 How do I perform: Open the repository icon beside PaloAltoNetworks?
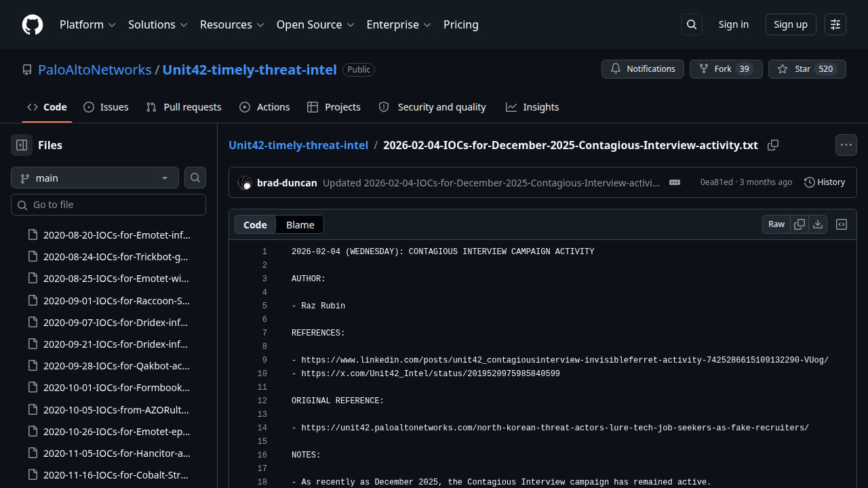click(x=27, y=69)
